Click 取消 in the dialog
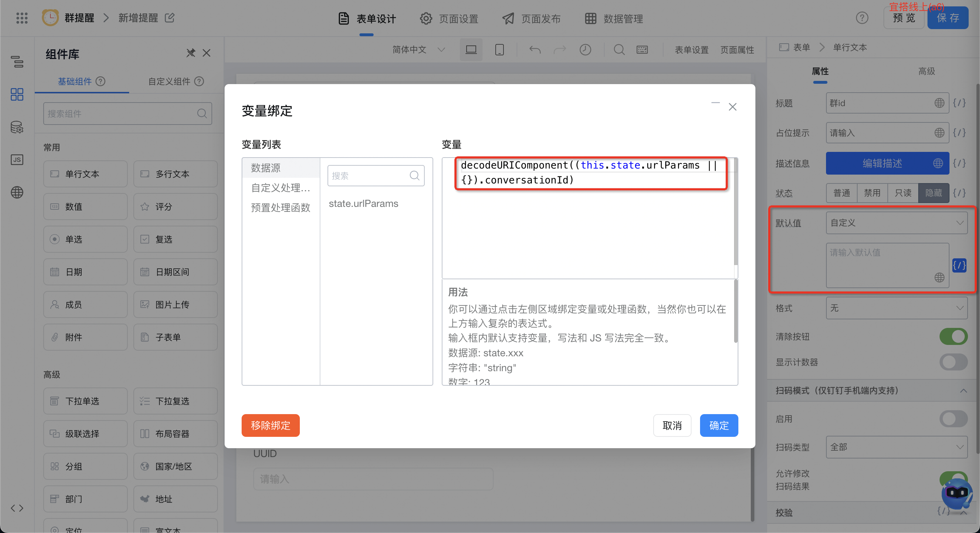The image size is (980, 533). pos(672,425)
